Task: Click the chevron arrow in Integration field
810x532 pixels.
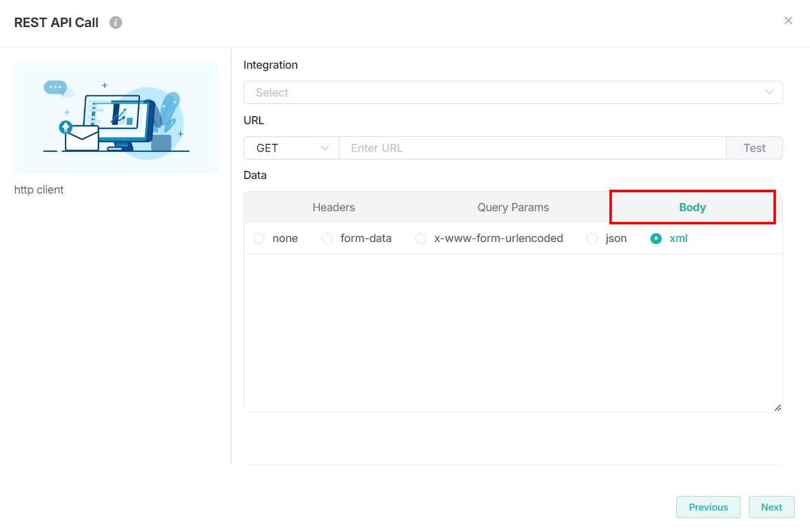Action: 769,93
